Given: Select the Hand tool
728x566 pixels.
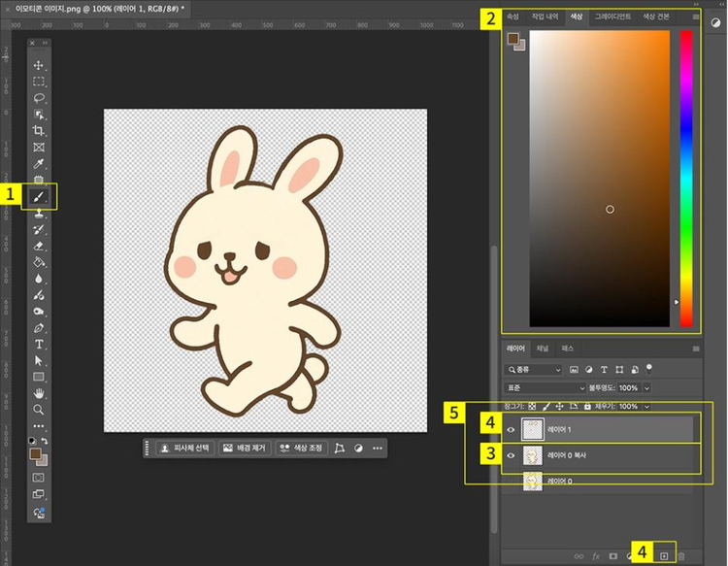Looking at the screenshot, I should pos(40,393).
